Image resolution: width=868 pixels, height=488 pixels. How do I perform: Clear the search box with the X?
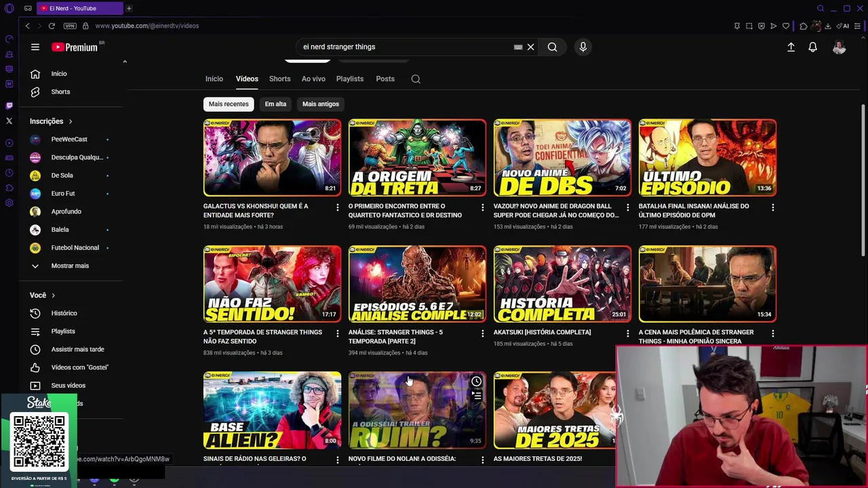[x=531, y=47]
